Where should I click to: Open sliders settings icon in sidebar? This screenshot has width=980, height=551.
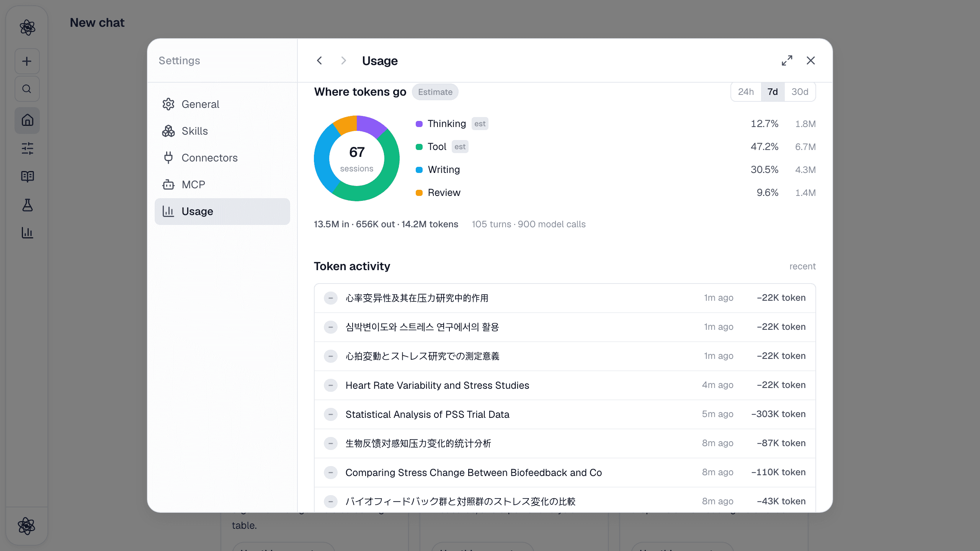[x=27, y=148]
